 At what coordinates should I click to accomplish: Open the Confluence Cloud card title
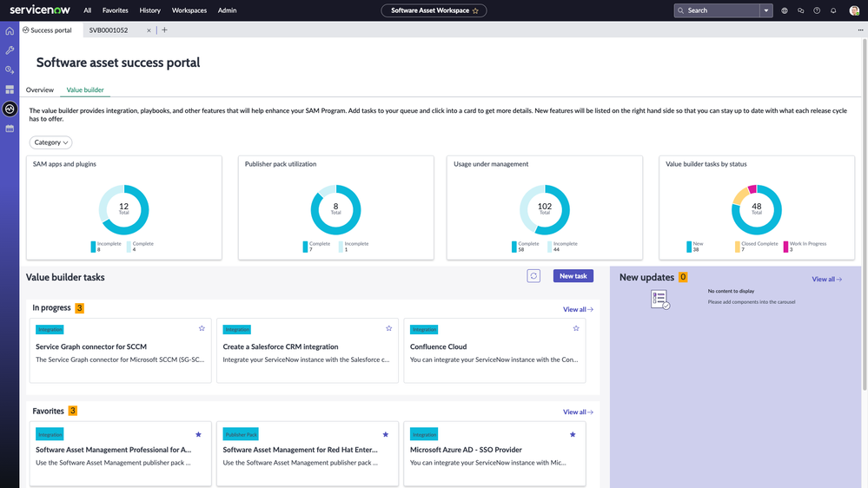coord(439,347)
